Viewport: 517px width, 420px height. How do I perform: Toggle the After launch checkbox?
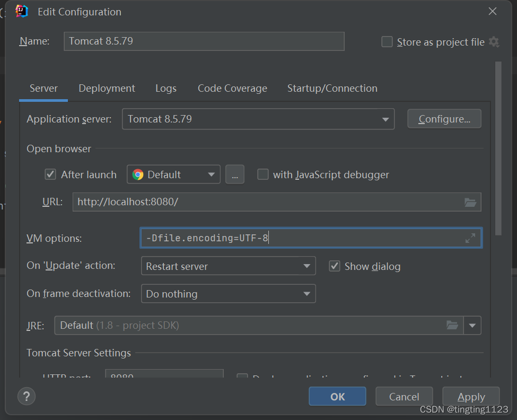coord(50,174)
